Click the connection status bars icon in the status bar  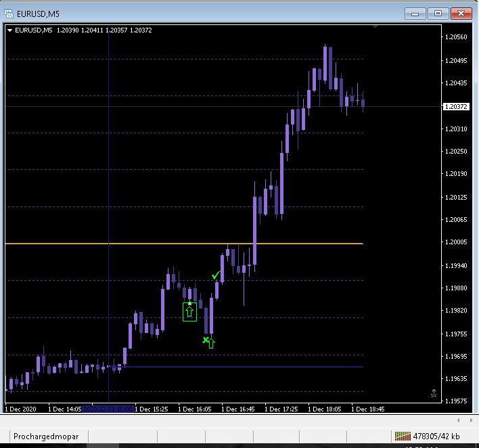403,436
